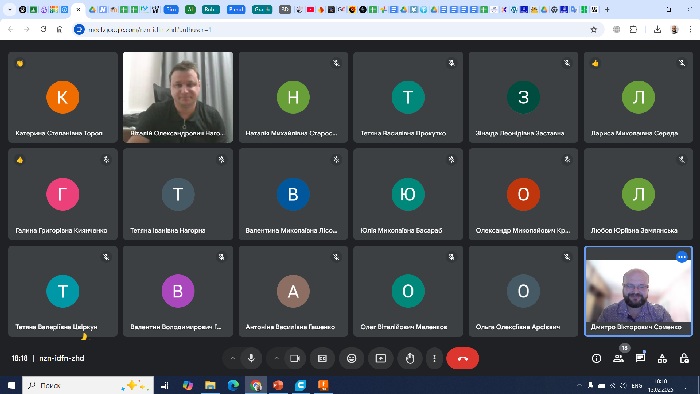Reload the Meet page
Screen dimensions: 700x394
click(x=43, y=29)
